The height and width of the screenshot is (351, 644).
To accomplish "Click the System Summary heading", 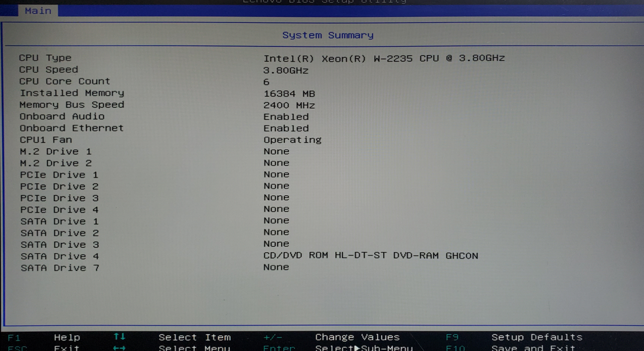I will tap(328, 35).
